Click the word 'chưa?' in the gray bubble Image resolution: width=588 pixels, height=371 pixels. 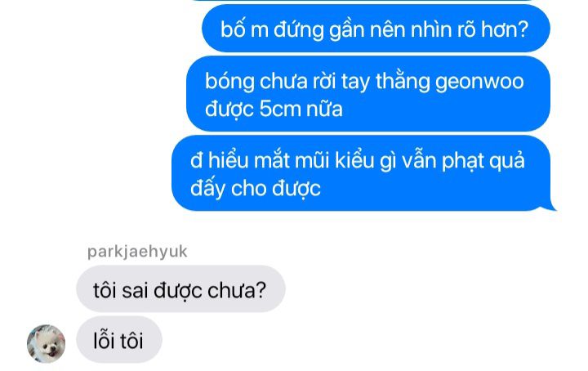point(237,290)
